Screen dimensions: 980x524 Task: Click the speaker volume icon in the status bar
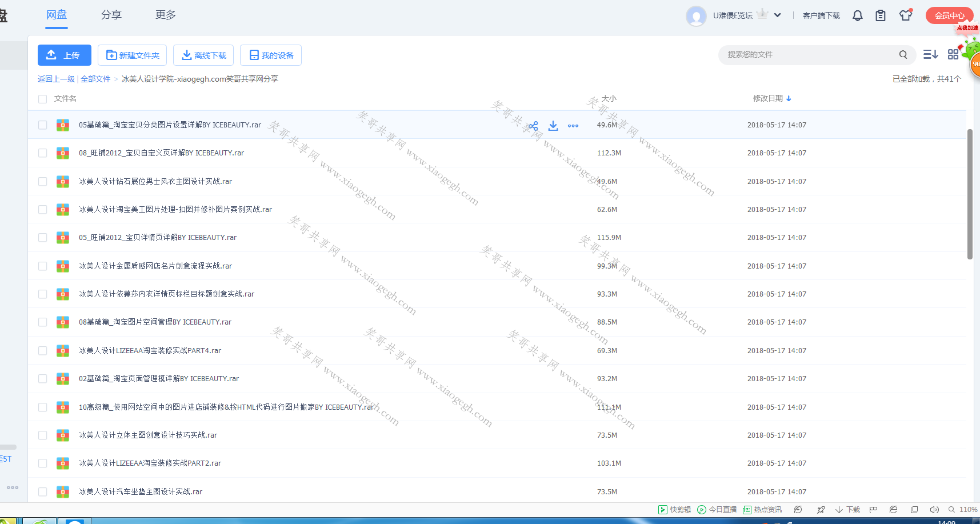click(934, 510)
